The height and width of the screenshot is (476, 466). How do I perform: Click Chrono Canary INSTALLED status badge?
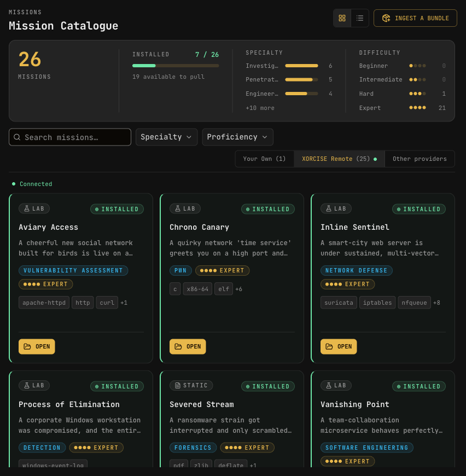click(268, 209)
